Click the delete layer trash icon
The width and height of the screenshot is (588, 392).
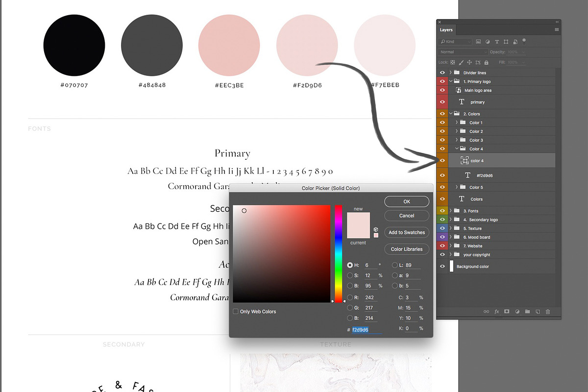tap(548, 311)
